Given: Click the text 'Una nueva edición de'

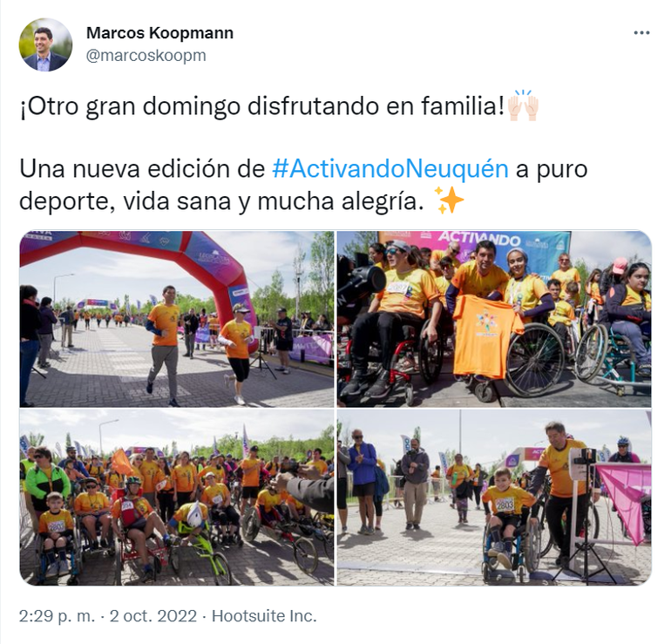Looking at the screenshot, I should coord(142,168).
